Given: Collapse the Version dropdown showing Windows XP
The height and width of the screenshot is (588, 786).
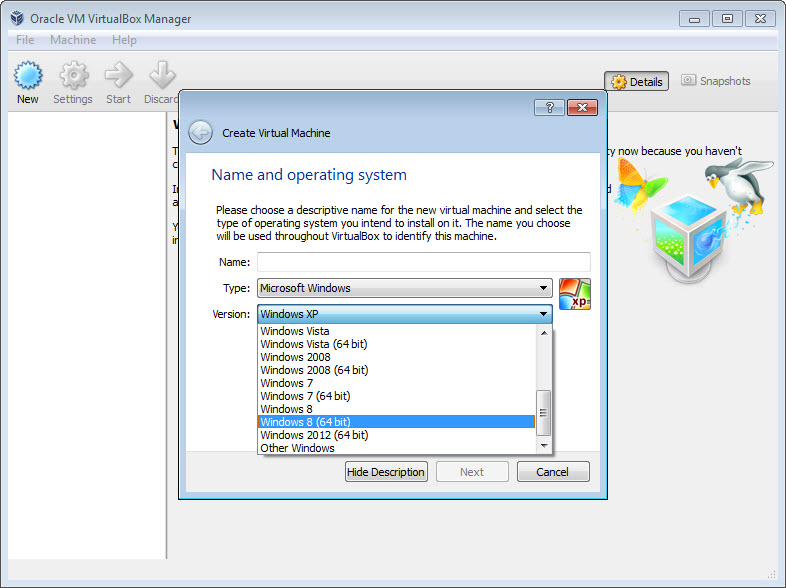Looking at the screenshot, I should coord(405,314).
